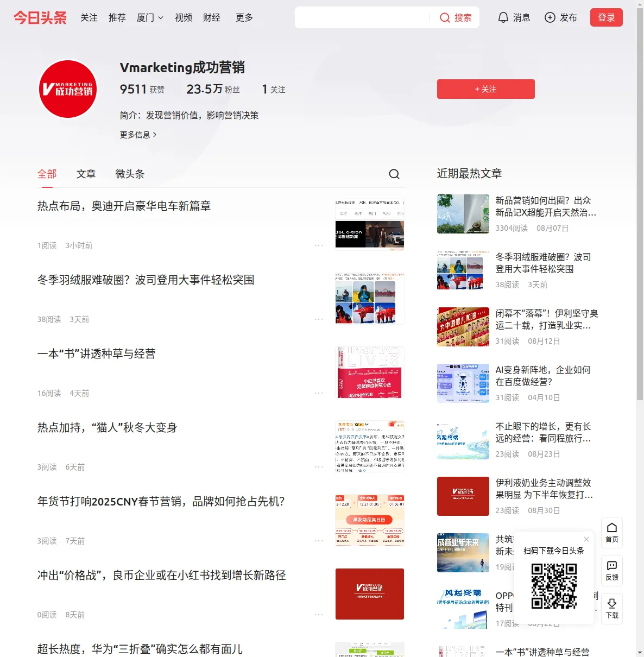The height and width of the screenshot is (657, 644).
Task: Open the 推荐 navigation item
Action: pos(117,17)
